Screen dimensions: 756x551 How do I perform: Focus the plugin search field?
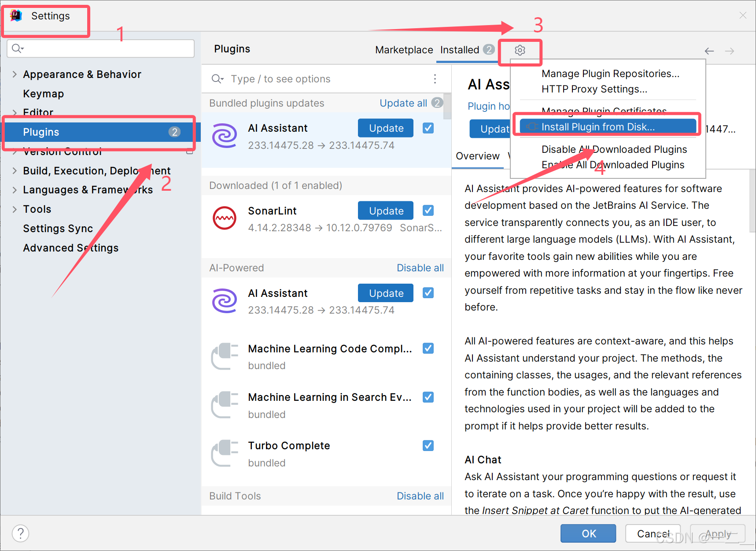[x=326, y=79]
